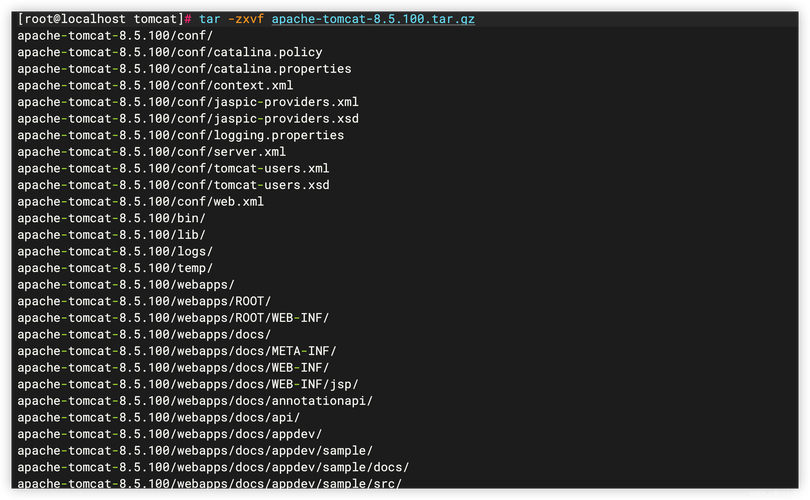The image size is (810, 500).
Task: Click the apache-tomcat-8.5.100/bin/ line
Action: click(112, 218)
